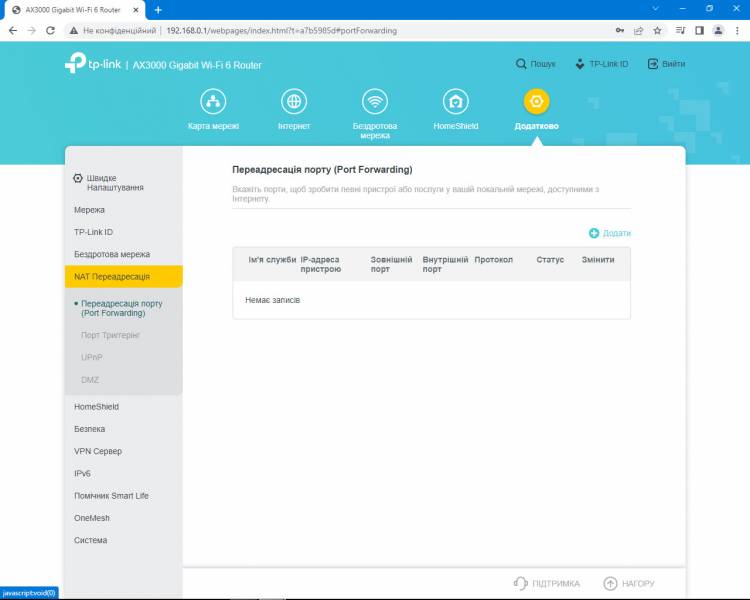Image resolution: width=750 pixels, height=600 pixels.
Task: Open the reading list icon
Action: [x=680, y=30]
